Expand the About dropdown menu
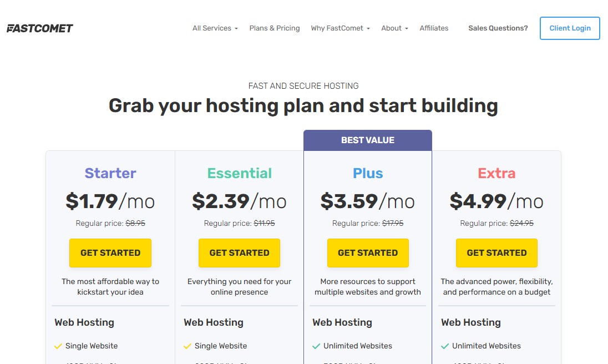This screenshot has height=364, width=608. coord(394,28)
